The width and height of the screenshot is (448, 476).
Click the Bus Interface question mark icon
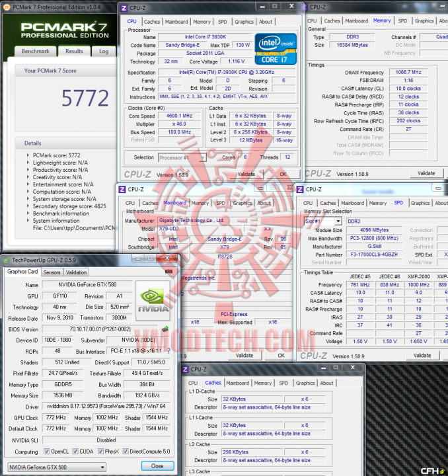(x=168, y=351)
